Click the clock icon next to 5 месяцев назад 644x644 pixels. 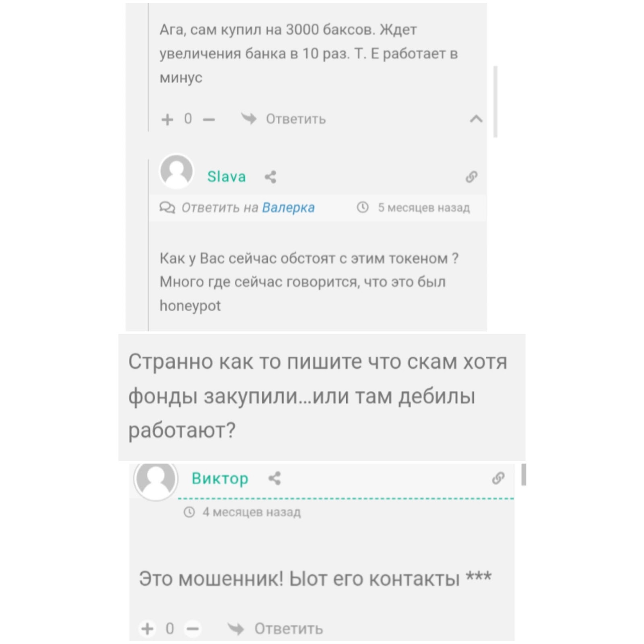(x=363, y=207)
